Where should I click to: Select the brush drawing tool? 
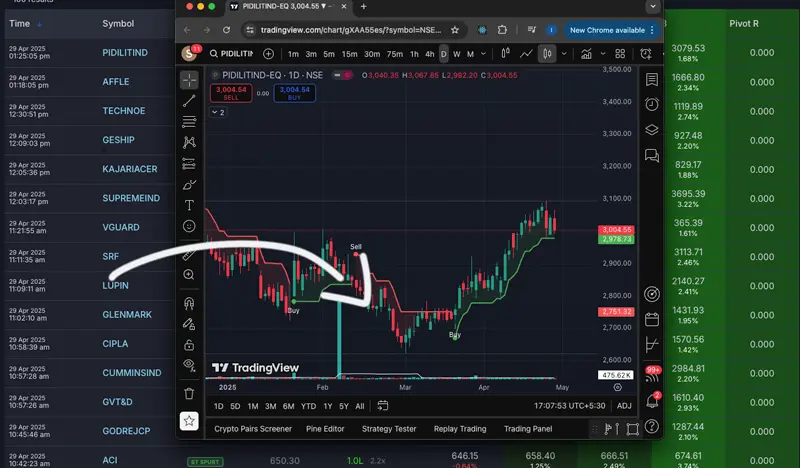click(x=189, y=185)
